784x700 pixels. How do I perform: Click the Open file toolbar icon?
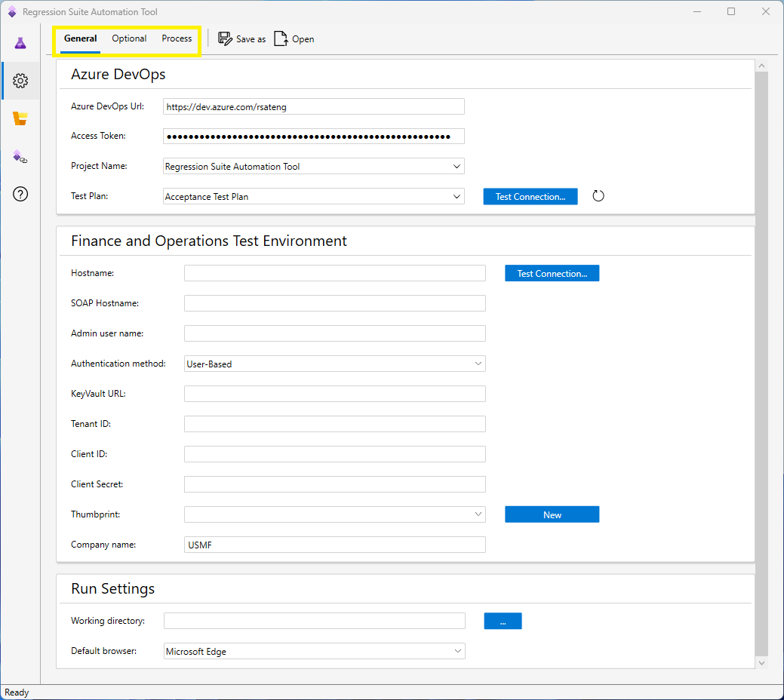click(294, 38)
